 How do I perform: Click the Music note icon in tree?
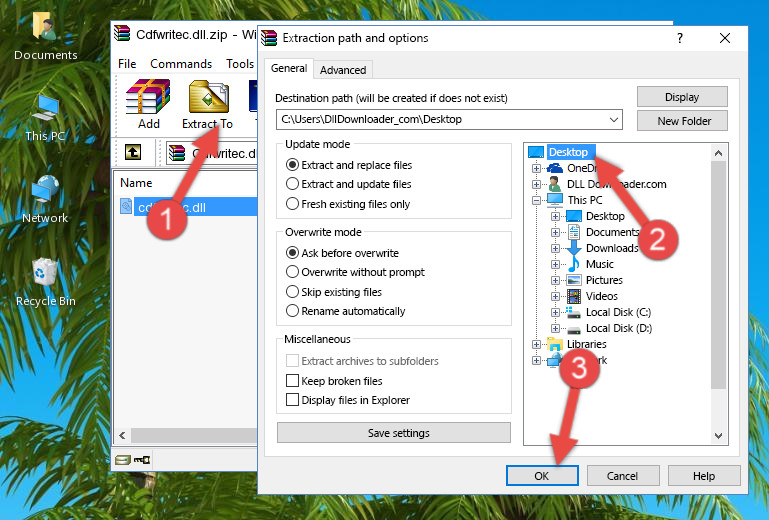click(x=573, y=264)
